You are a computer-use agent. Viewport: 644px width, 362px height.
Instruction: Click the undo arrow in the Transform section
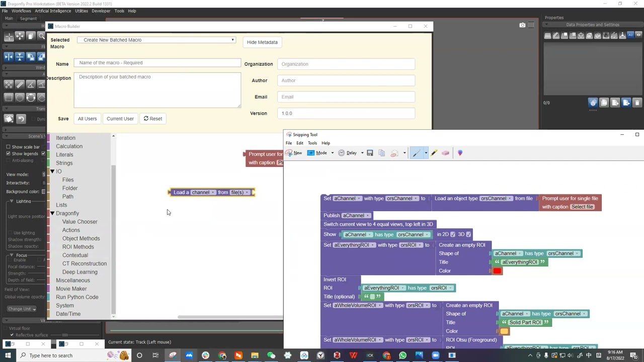(21, 119)
